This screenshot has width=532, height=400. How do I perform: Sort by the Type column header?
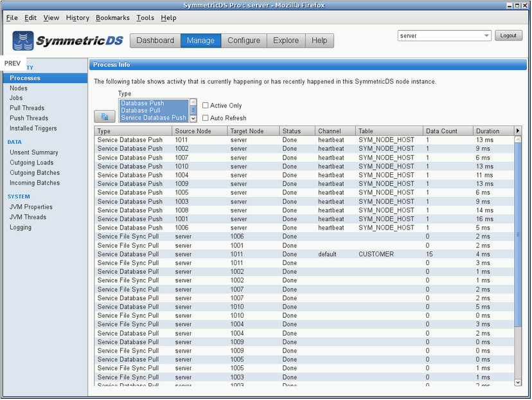tap(133, 131)
